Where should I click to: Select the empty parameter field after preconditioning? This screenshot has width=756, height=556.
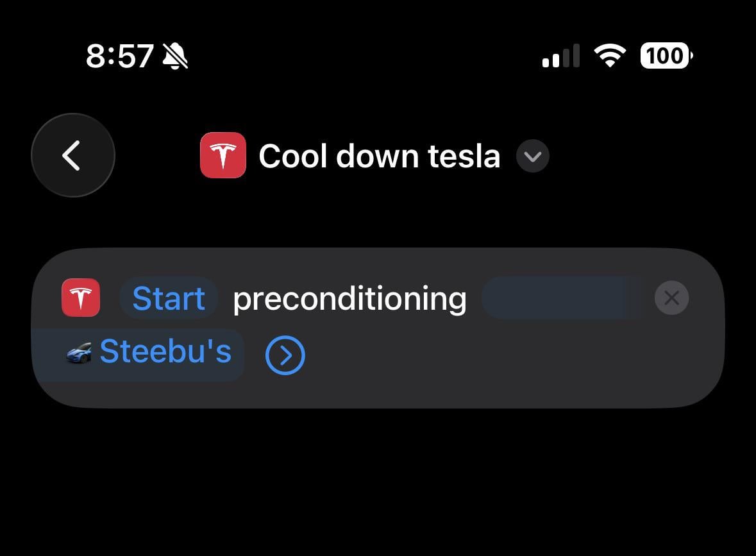pos(562,298)
